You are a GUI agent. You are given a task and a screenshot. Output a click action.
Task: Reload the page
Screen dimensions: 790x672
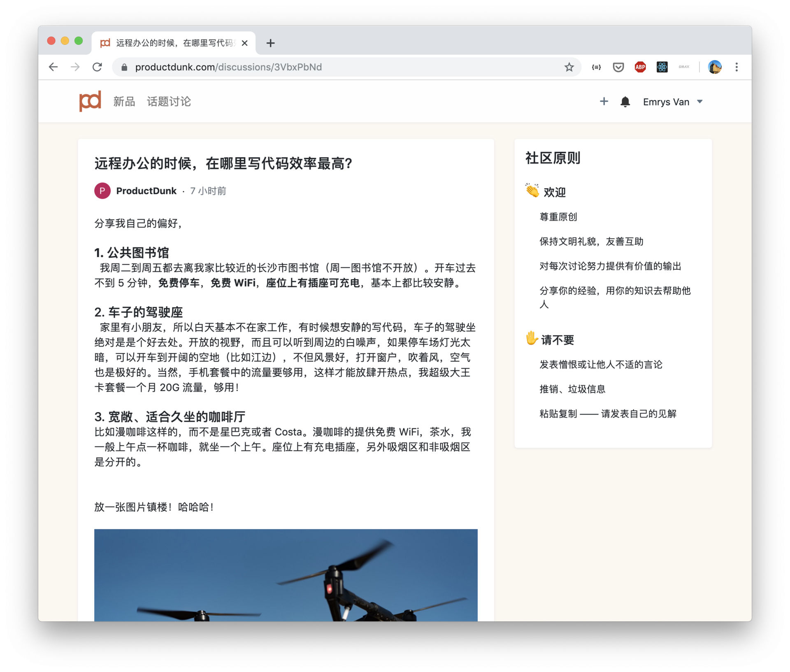(x=97, y=67)
